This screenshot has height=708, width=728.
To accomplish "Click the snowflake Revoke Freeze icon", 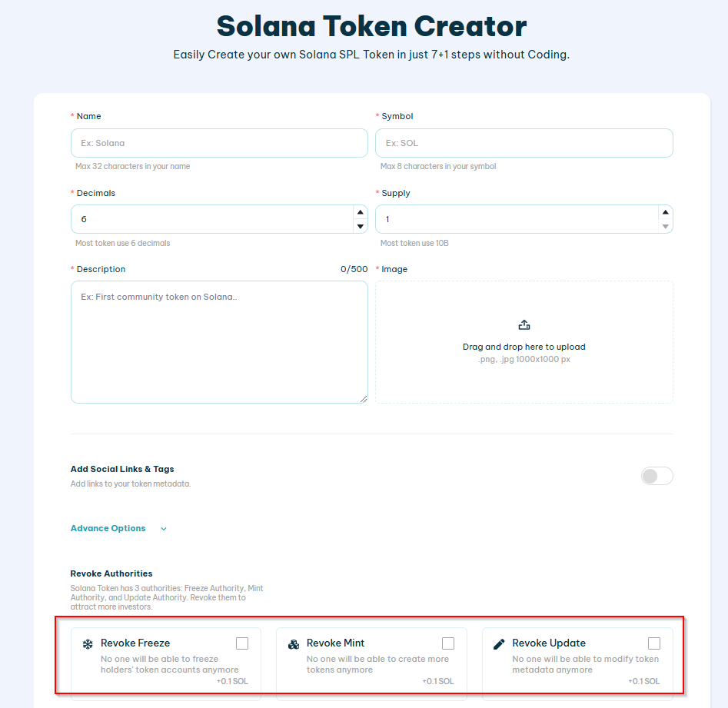I will [x=88, y=644].
